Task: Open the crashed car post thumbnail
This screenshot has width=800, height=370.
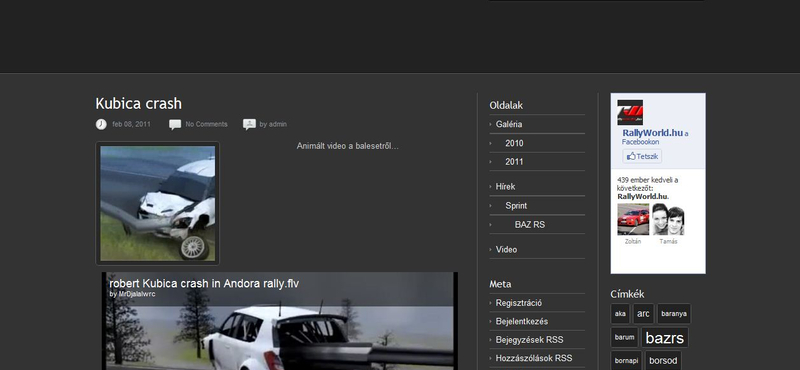Action: 158,203
